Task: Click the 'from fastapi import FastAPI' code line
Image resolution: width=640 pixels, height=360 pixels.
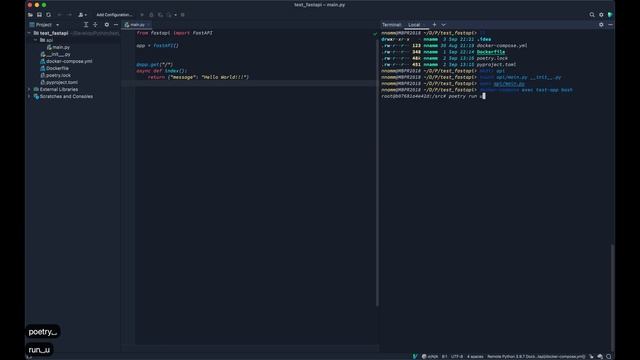Action: click(175, 33)
